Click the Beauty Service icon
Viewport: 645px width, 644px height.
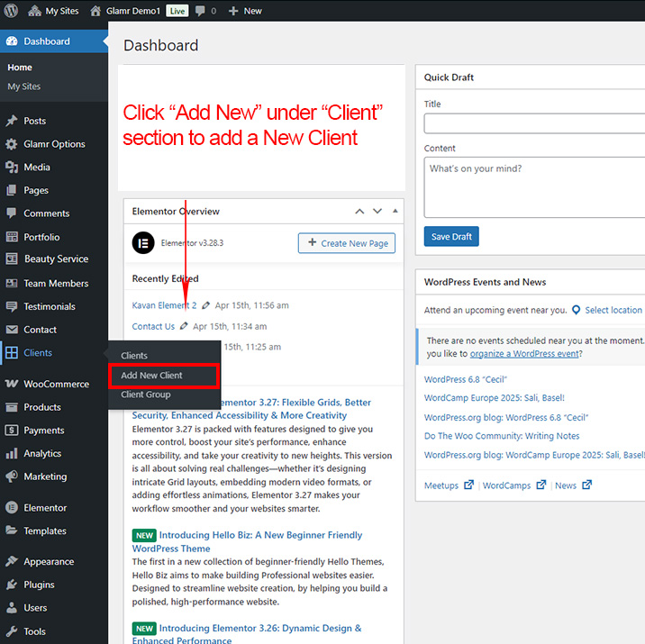(x=12, y=259)
